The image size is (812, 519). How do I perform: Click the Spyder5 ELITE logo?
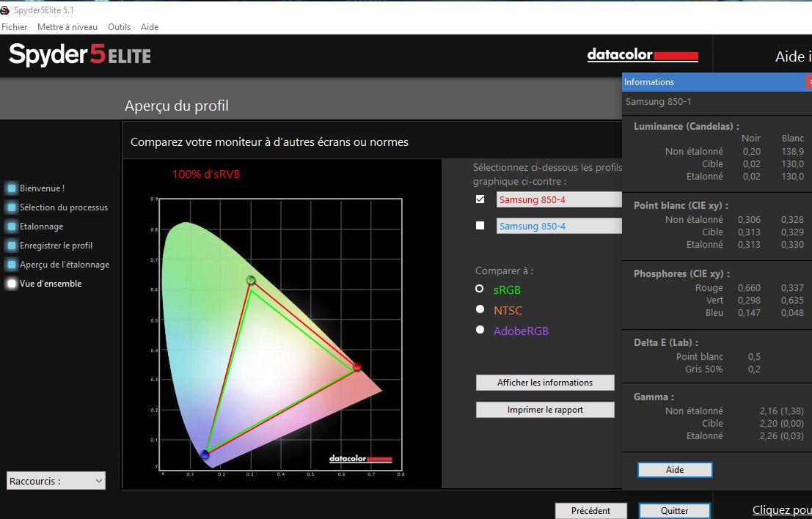tap(80, 55)
